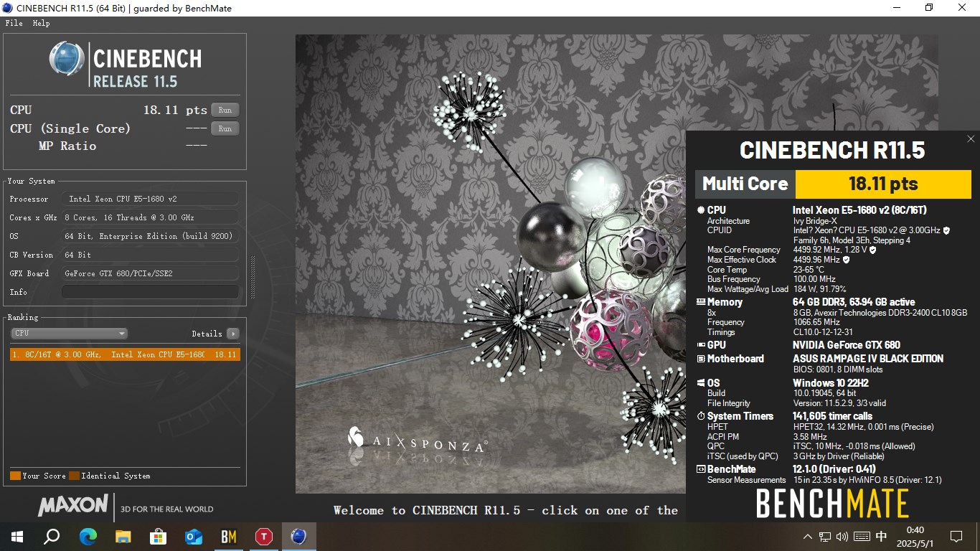Run the CPU multi-core benchmark

[225, 110]
